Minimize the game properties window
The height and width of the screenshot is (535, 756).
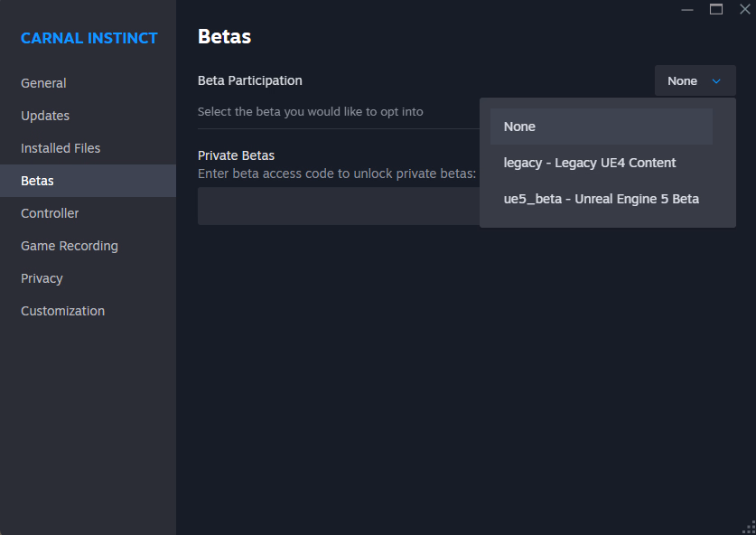687,9
